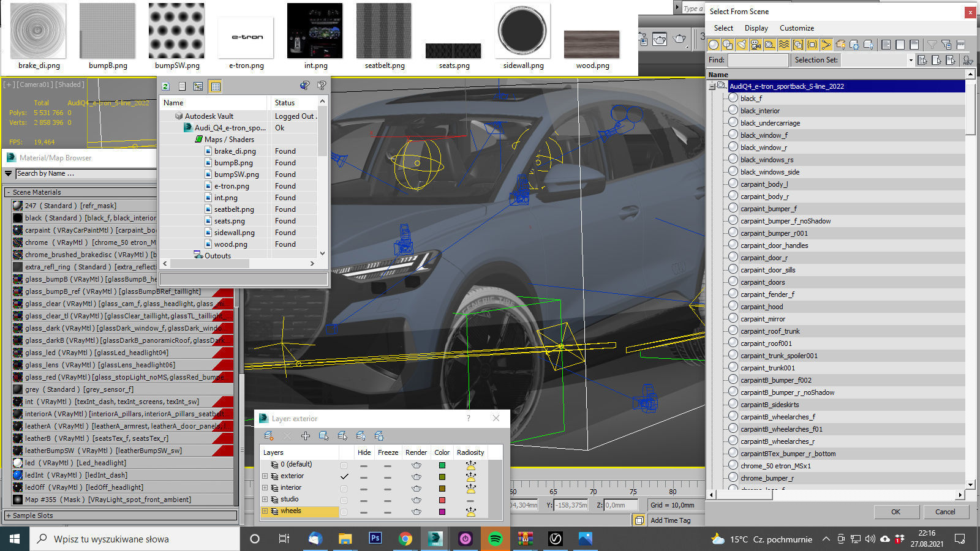Screen dimensions: 980x551
Task: Click the Select None blank-page icon
Action: pos(900,45)
